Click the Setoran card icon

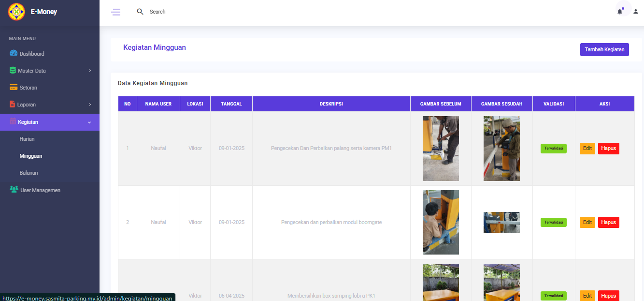(x=14, y=88)
